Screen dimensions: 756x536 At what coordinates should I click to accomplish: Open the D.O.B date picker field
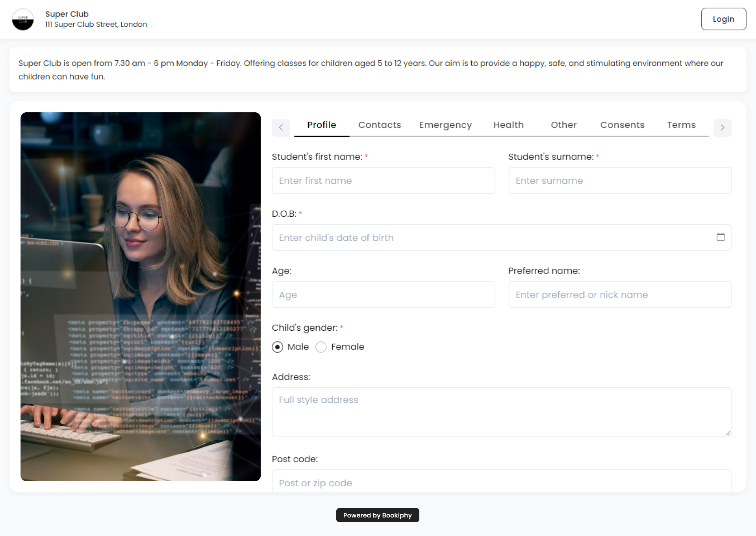coord(492,238)
